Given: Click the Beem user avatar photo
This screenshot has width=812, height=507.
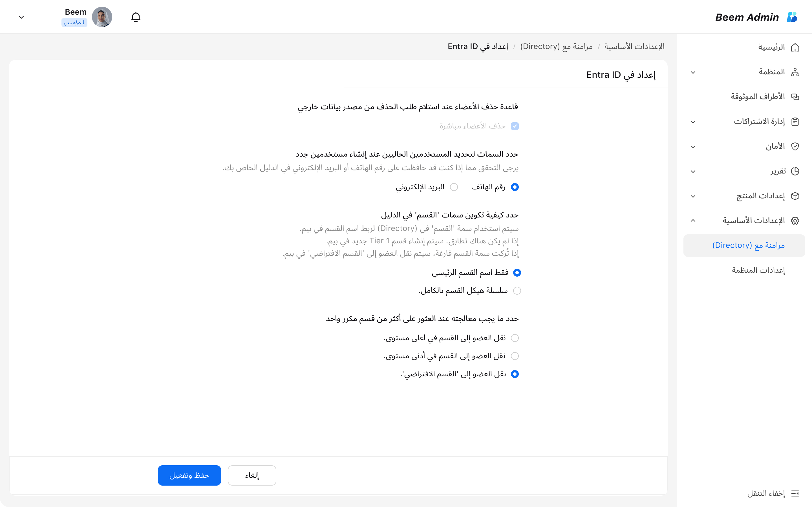Looking at the screenshot, I should pyautogui.click(x=102, y=17).
